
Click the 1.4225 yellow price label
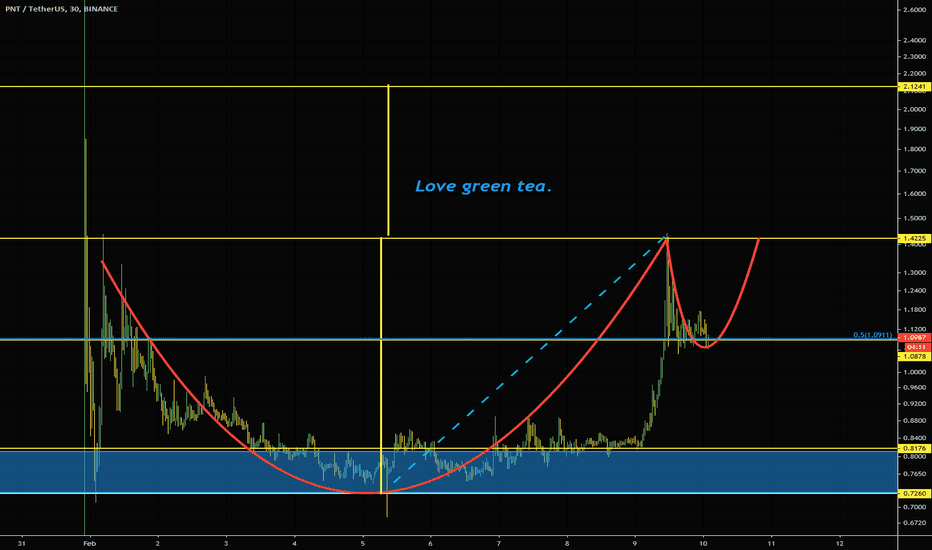pyautogui.click(x=914, y=238)
